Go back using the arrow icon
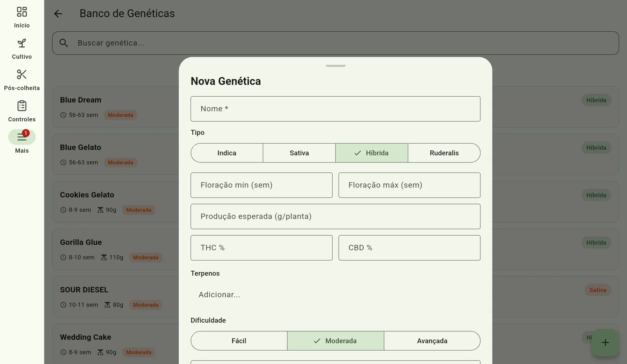Viewport: 627px width, 364px height. click(x=58, y=14)
